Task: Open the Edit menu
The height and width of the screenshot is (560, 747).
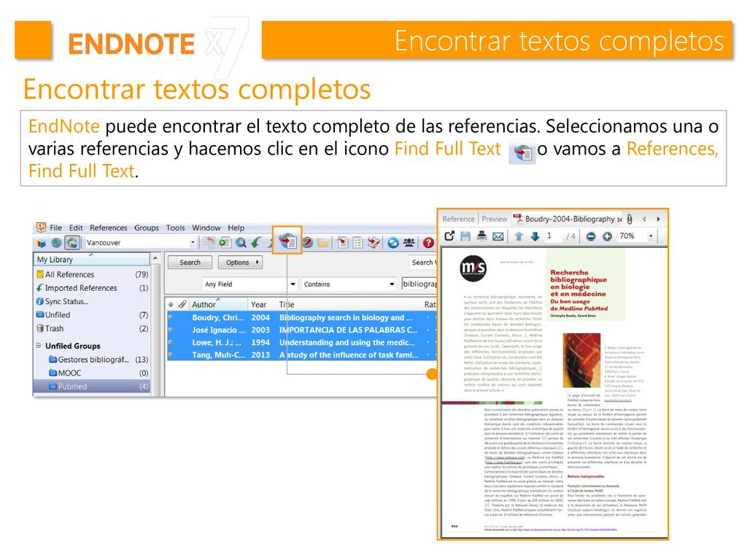Action: (76, 227)
